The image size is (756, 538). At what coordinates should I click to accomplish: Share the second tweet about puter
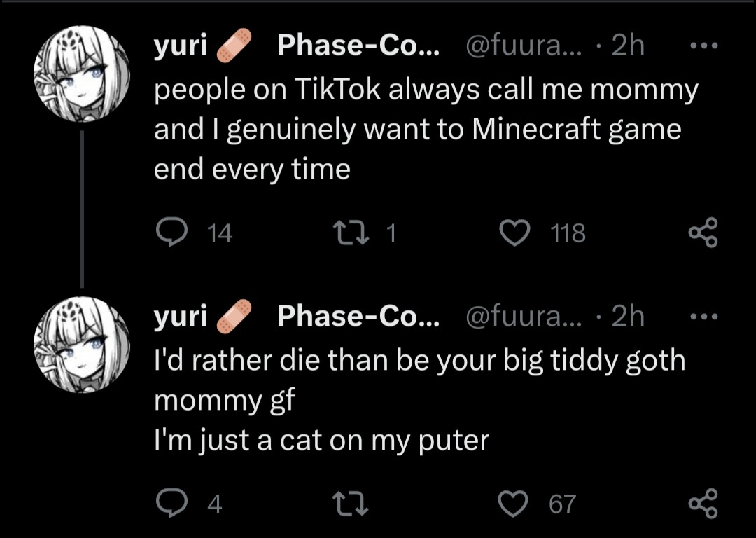coord(702,503)
